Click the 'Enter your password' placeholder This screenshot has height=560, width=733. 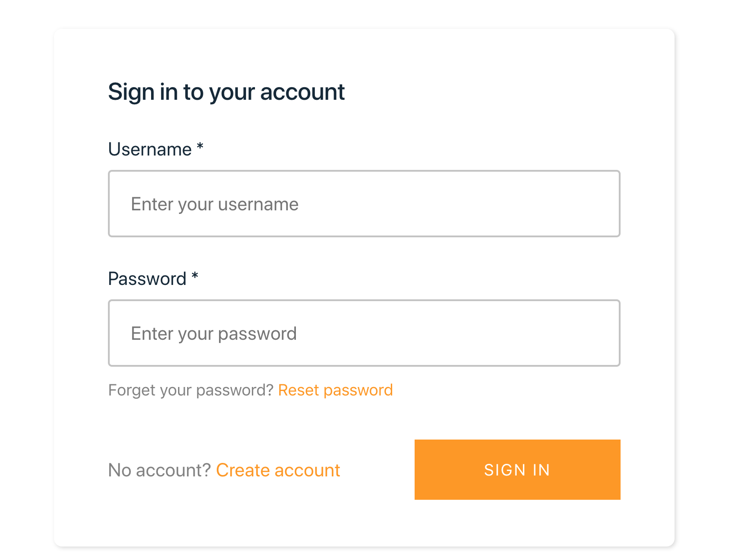[x=214, y=333]
